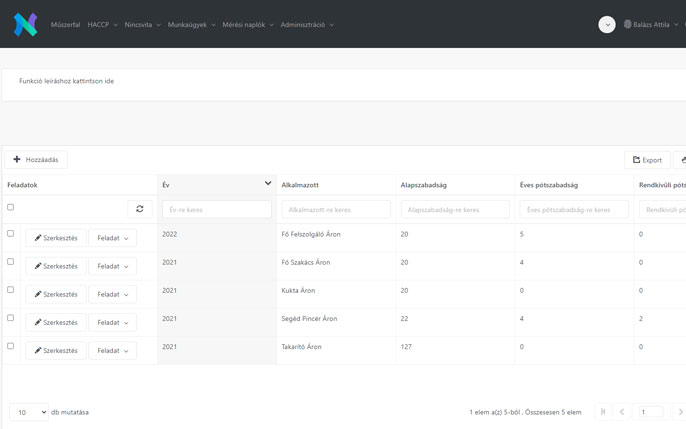Click the Hozzáadás button
Screen dimensions: 686x429
[36, 160]
